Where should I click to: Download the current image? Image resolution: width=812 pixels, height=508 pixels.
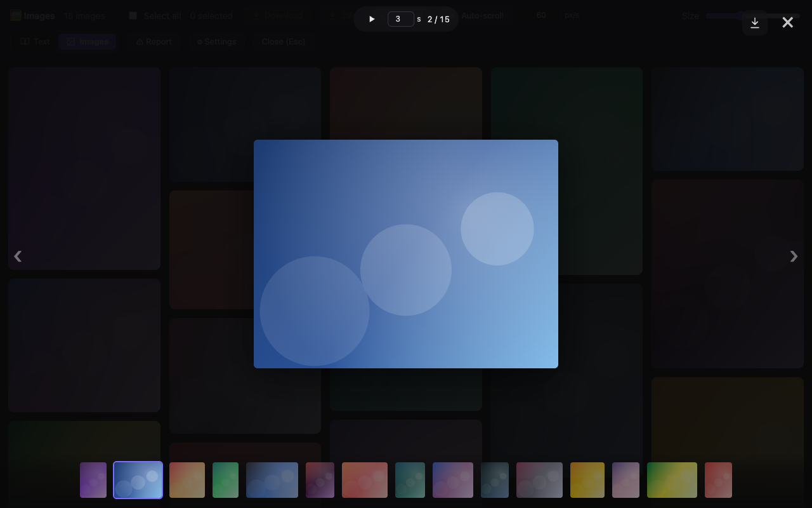pyautogui.click(x=755, y=23)
